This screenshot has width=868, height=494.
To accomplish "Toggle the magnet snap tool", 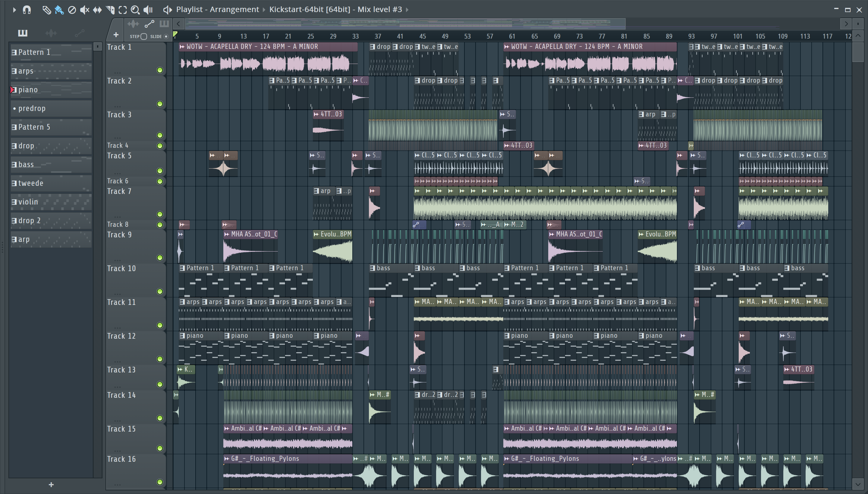I will click(x=27, y=10).
